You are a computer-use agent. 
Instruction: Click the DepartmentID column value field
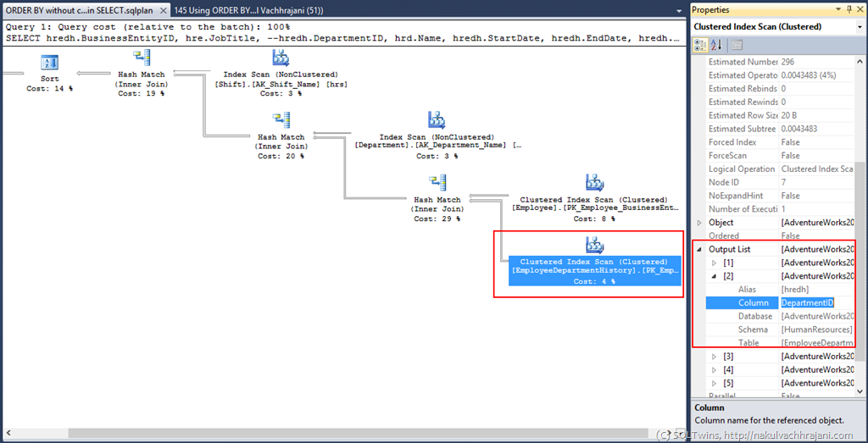(815, 303)
